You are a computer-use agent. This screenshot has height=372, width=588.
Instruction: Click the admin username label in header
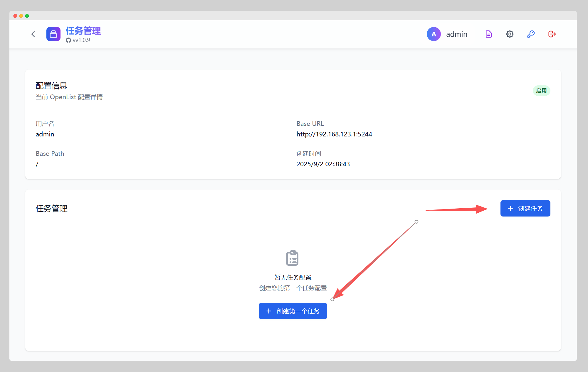[x=456, y=34]
